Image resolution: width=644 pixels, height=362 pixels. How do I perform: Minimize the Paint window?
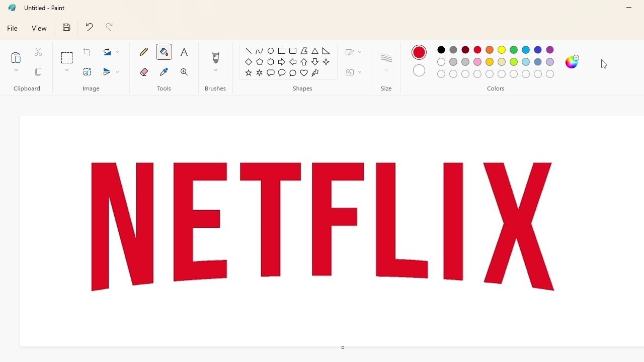[x=629, y=8]
